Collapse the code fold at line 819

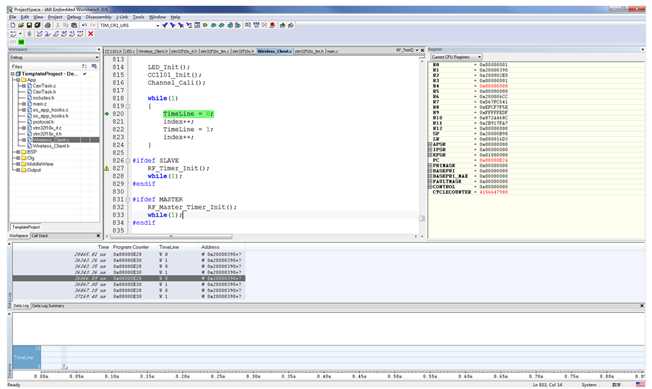(128, 106)
